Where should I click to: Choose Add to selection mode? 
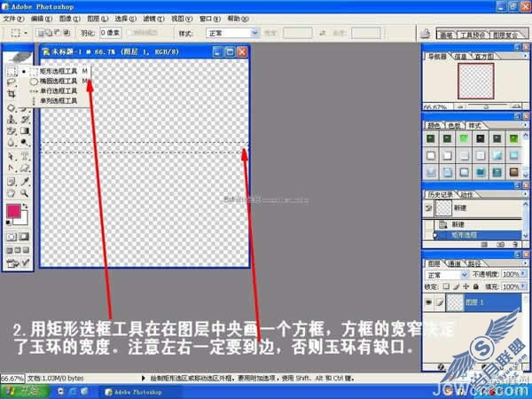pos(49,33)
